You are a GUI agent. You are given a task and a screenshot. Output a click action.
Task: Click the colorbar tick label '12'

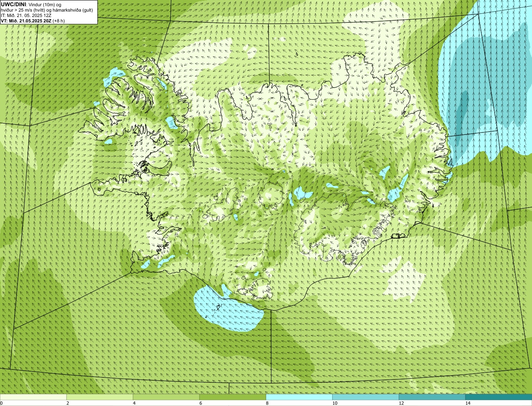(401, 403)
